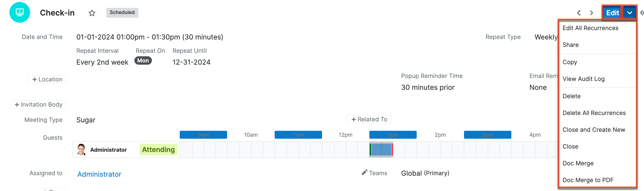
Task: Go to previous record arrow
Action: pyautogui.click(x=579, y=13)
